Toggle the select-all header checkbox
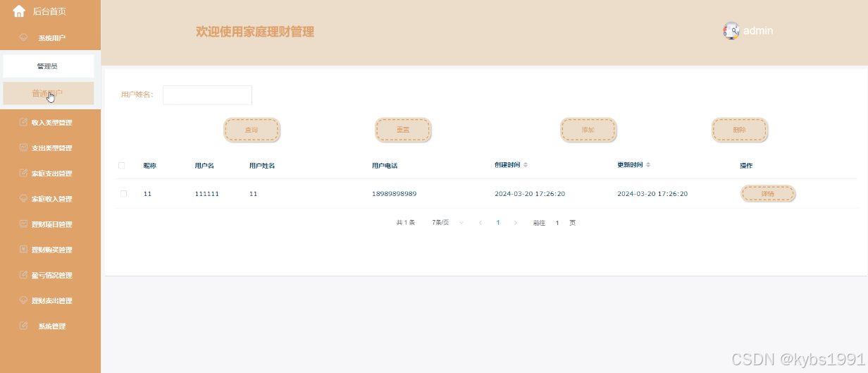The image size is (868, 373). tap(122, 166)
